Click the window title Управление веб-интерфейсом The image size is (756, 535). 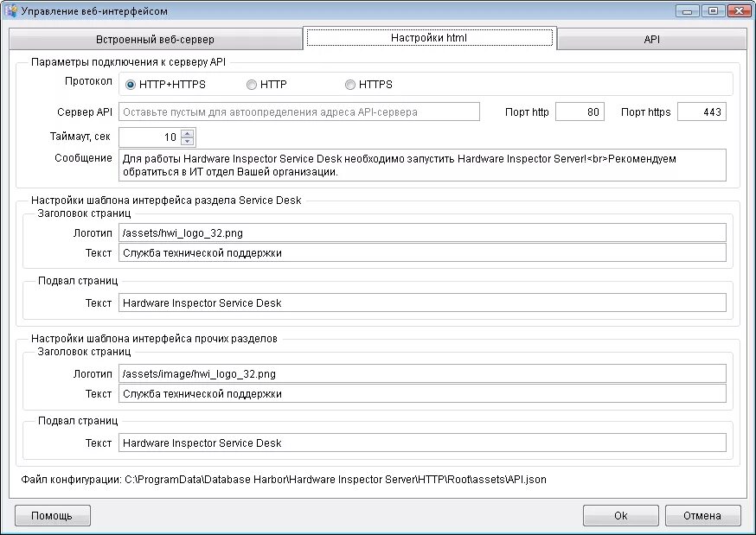(94, 11)
